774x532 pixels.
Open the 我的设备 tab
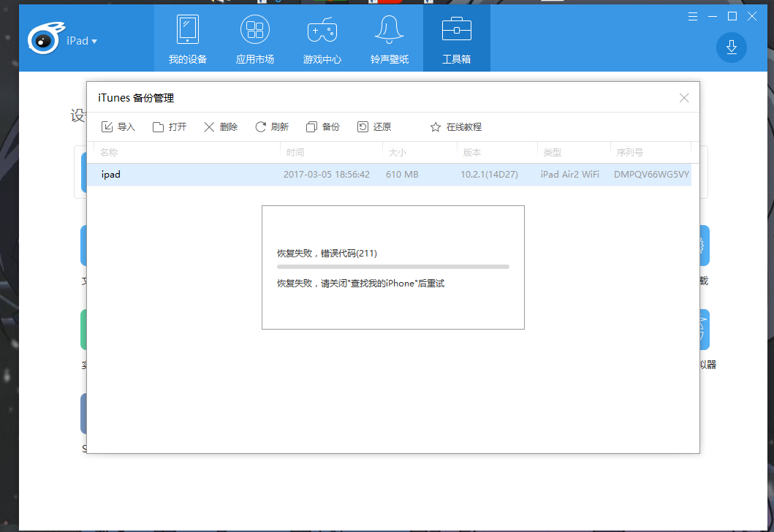point(188,39)
